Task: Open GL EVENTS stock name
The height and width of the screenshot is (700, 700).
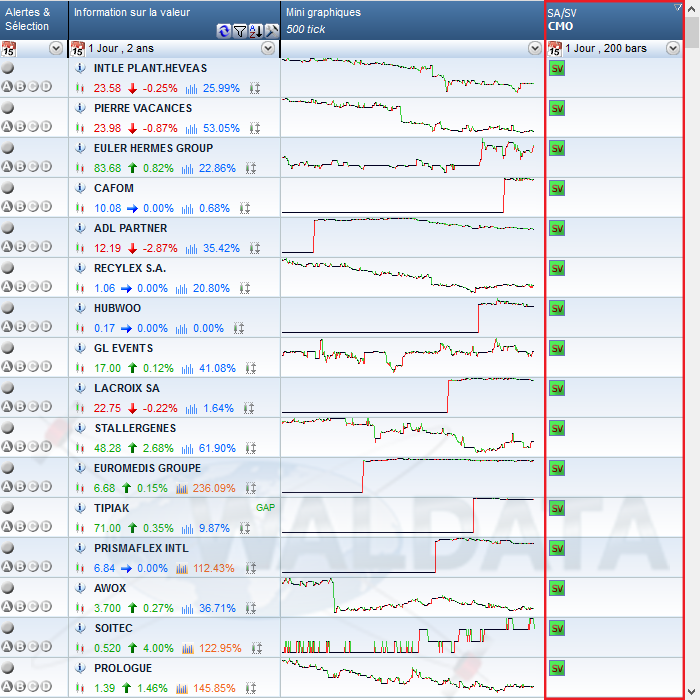Action: (124, 348)
